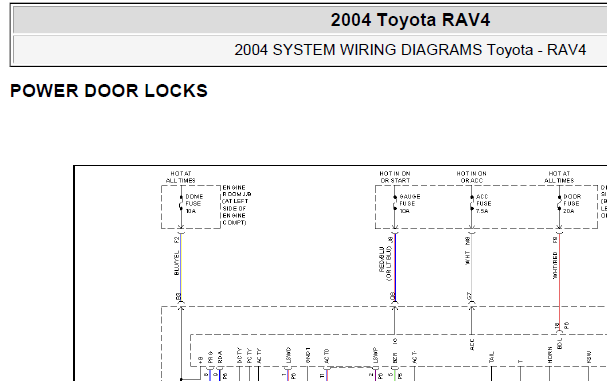The width and height of the screenshot is (607, 381).
Task: Click 'ACC FUSE 7.5A' label
Action: coord(484,204)
